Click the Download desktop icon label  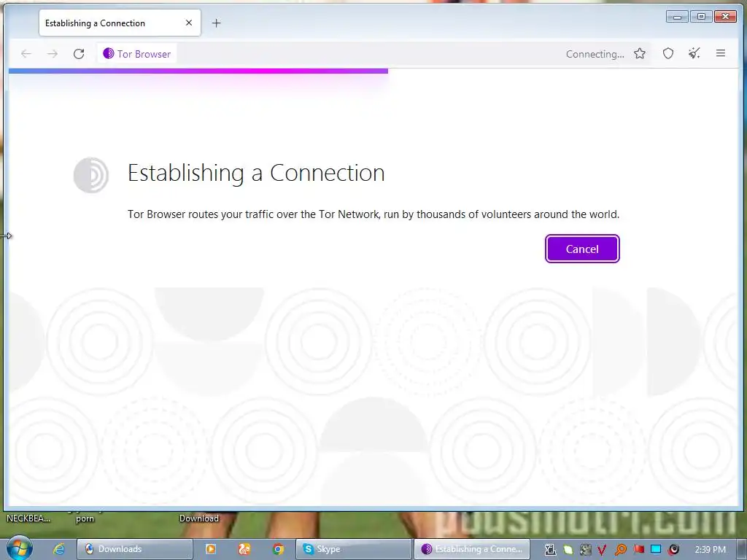pos(198,518)
